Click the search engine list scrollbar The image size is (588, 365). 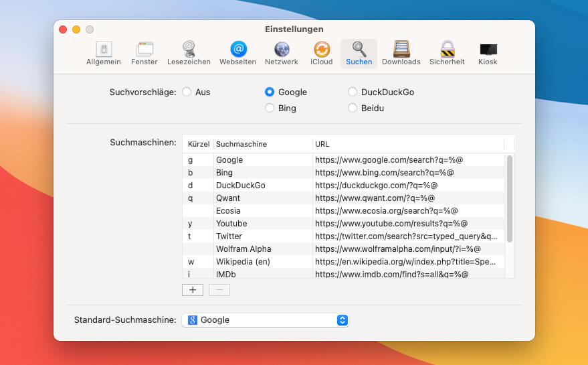[x=509, y=199]
